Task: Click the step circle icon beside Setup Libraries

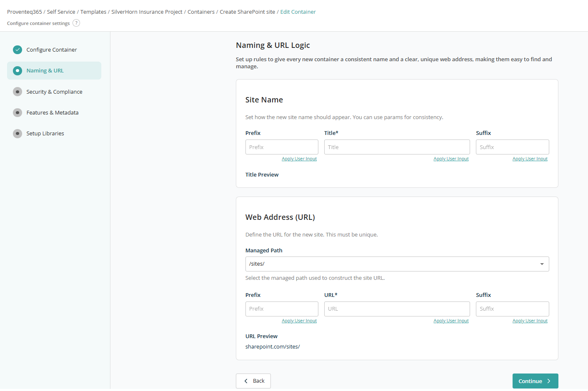Action: pyautogui.click(x=18, y=133)
